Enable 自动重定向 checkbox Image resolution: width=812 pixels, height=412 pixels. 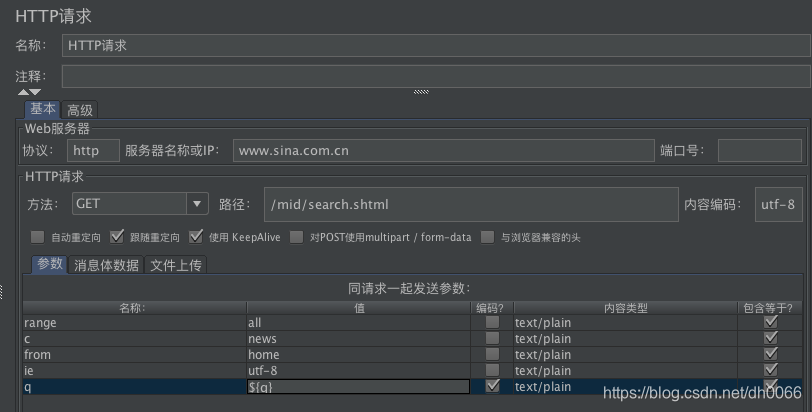pyautogui.click(x=37, y=237)
